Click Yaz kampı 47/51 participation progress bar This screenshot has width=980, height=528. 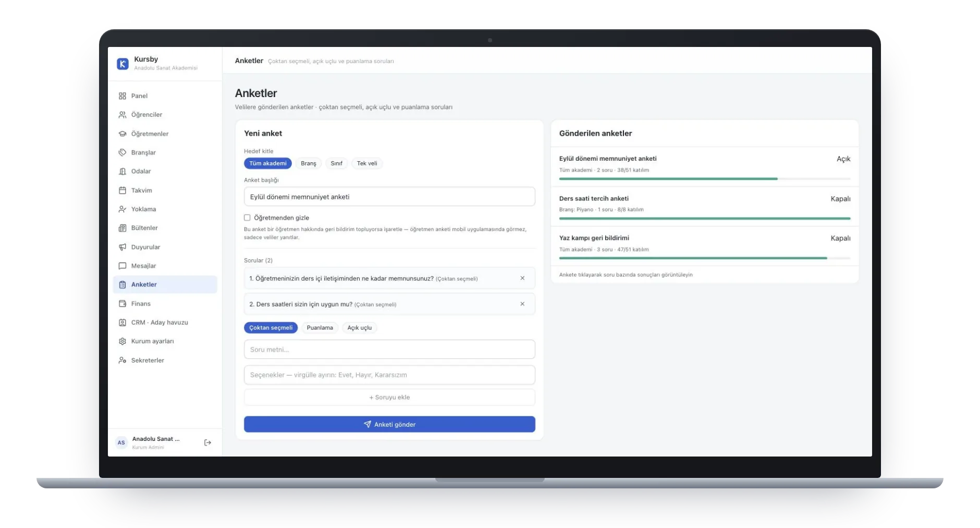704,258
